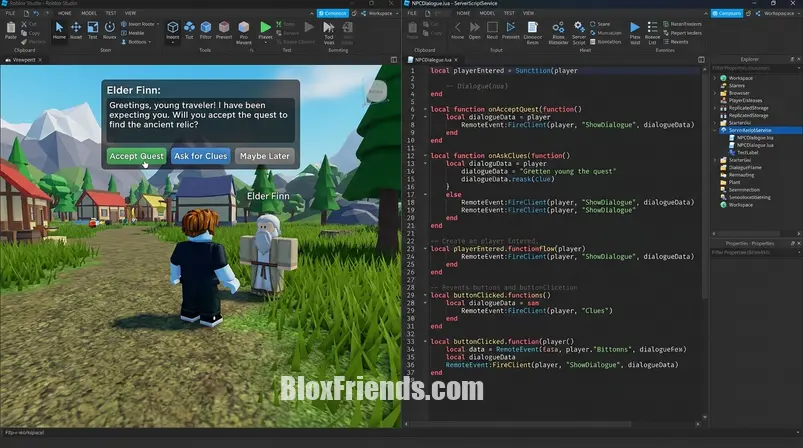Image resolution: width=803 pixels, height=448 pixels.
Task: Click the blue cube Filtor icon
Action: point(205,27)
